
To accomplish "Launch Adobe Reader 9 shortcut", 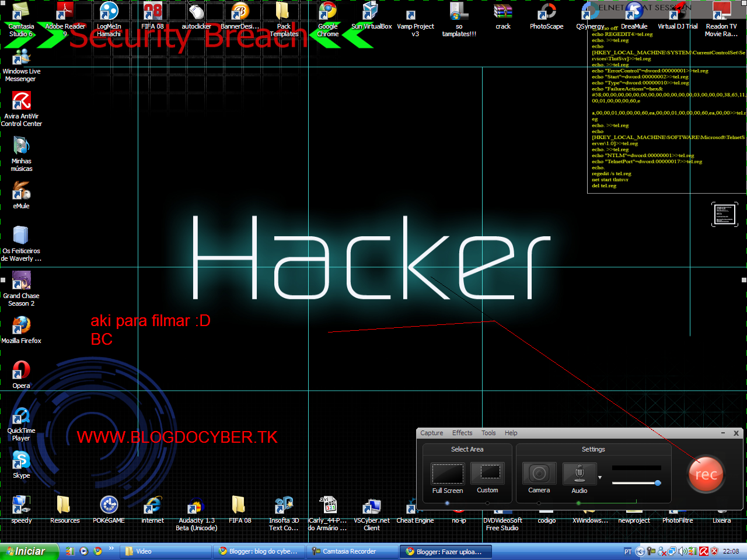I will pos(65,19).
